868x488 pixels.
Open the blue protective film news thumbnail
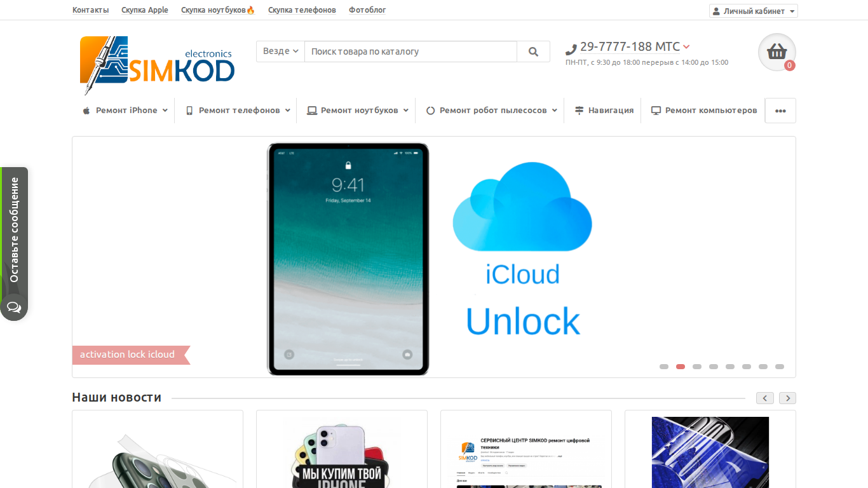[710, 452]
